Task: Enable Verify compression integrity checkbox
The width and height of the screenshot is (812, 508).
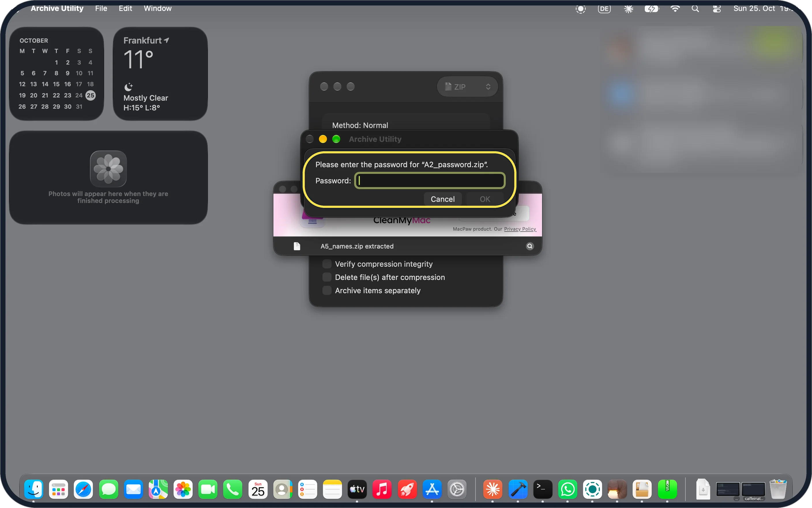Action: [x=326, y=264]
